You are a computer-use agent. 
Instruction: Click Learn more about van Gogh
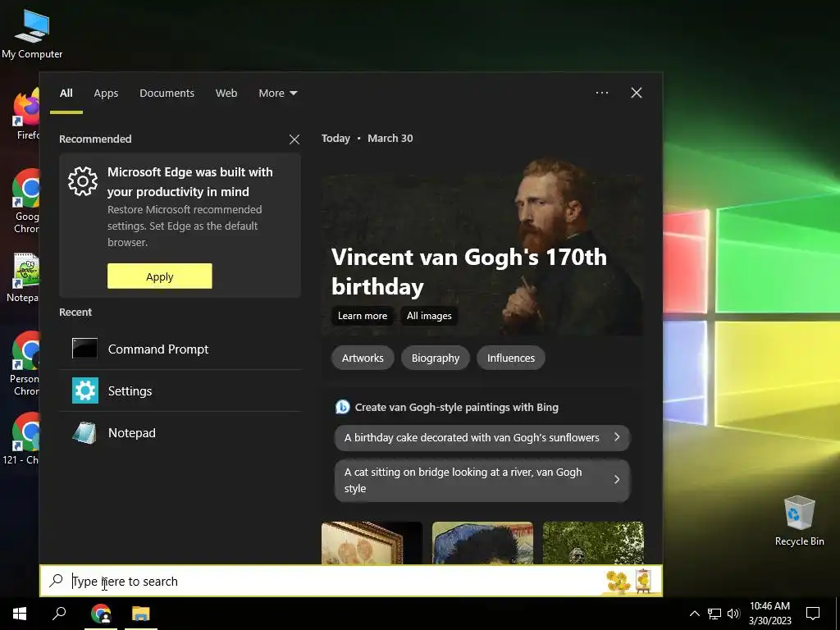(362, 316)
